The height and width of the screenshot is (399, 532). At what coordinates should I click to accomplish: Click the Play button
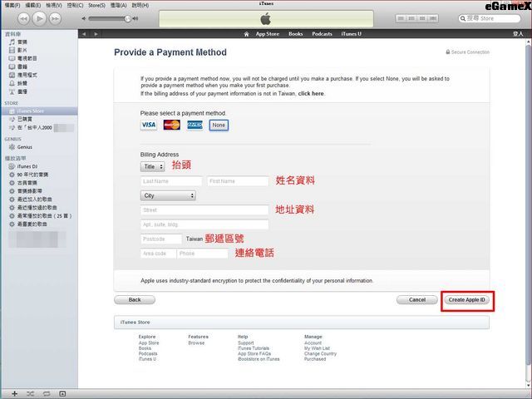click(39, 18)
